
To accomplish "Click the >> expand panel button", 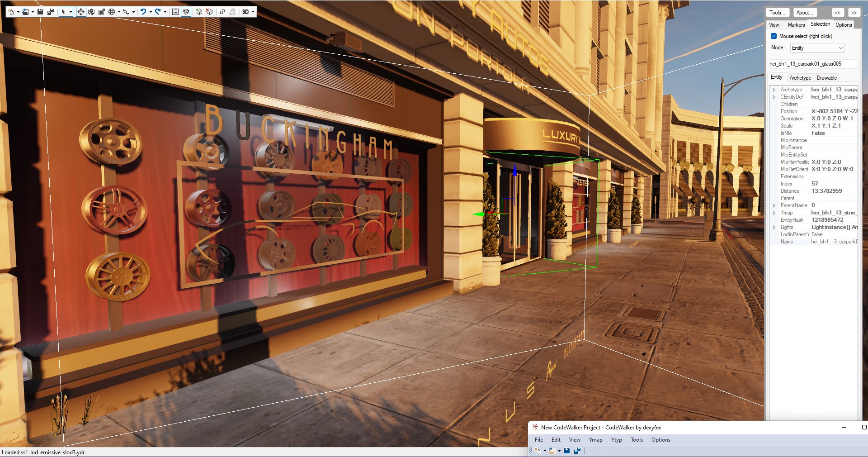I will [x=854, y=13].
